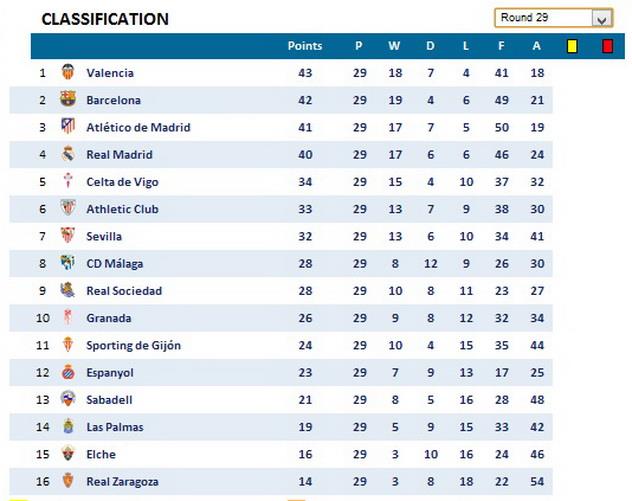Click the red card column swatch

pyautogui.click(x=607, y=46)
